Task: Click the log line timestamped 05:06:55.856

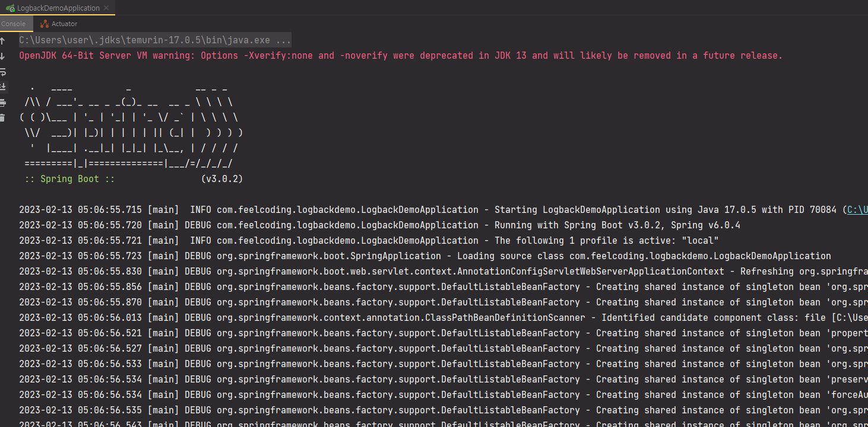Action: (x=443, y=286)
